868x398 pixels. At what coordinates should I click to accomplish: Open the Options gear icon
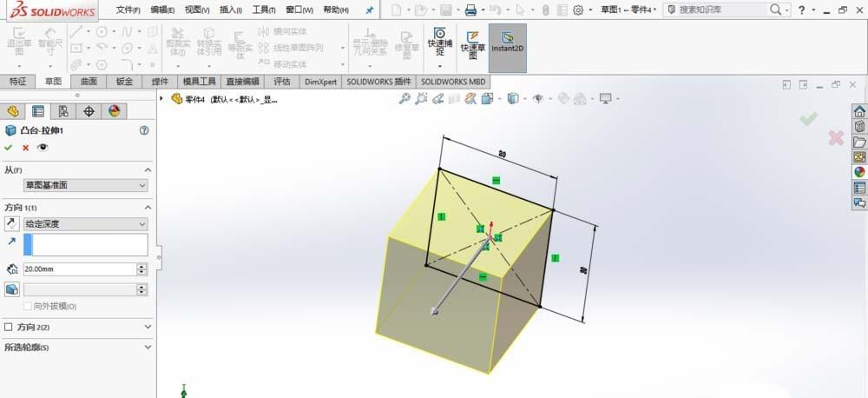tap(578, 10)
